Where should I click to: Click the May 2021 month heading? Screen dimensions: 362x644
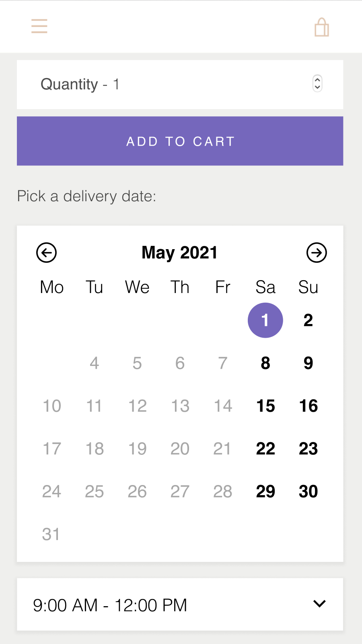pyautogui.click(x=179, y=253)
